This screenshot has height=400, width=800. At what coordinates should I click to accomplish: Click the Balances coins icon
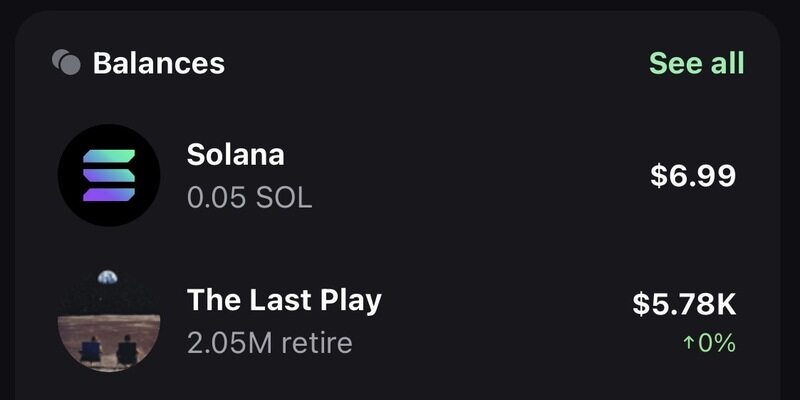[x=66, y=63]
